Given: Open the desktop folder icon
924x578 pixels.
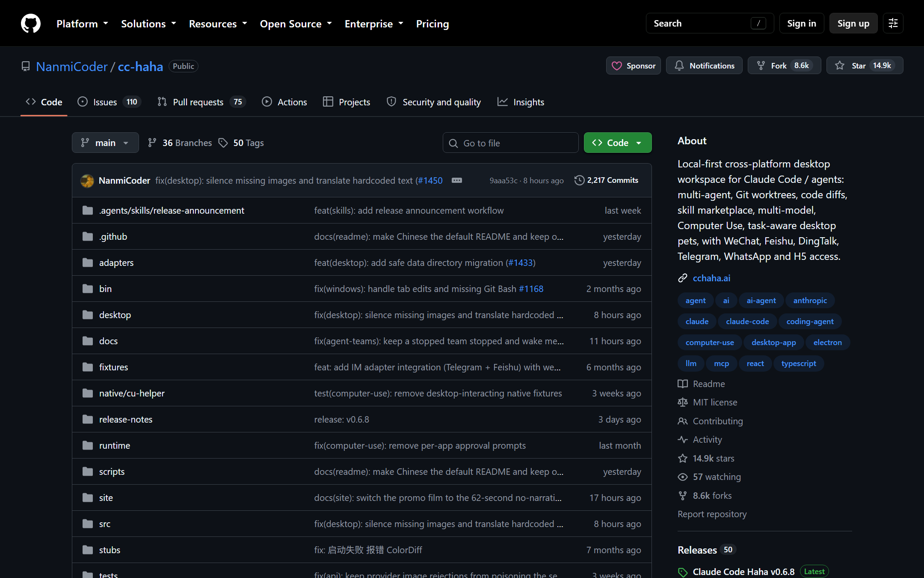Looking at the screenshot, I should pos(88,315).
